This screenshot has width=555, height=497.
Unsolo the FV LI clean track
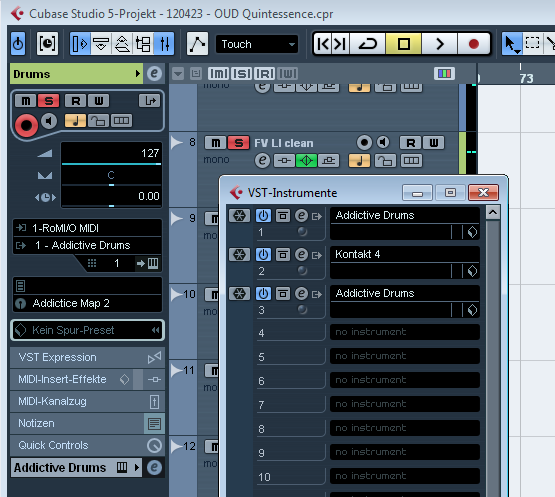pos(239,143)
